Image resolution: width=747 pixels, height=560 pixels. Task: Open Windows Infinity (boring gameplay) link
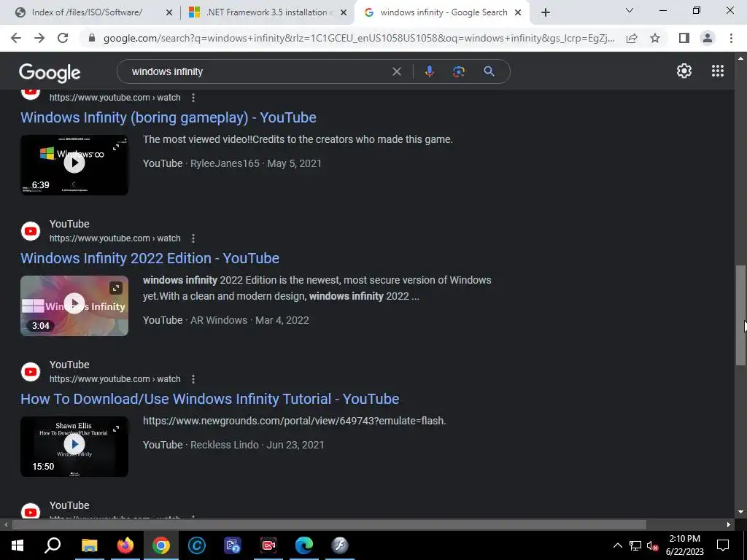tap(169, 117)
